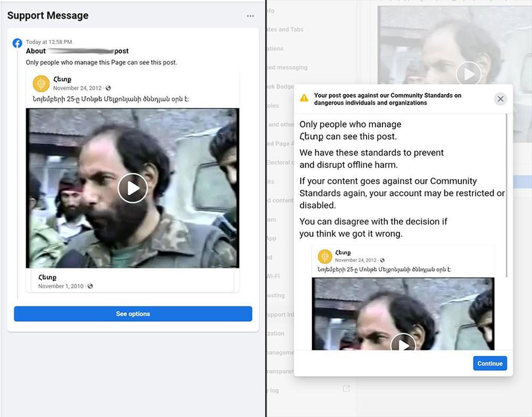
Task: Click the dimmed video thumbnail behind the dialog
Action: point(455,46)
